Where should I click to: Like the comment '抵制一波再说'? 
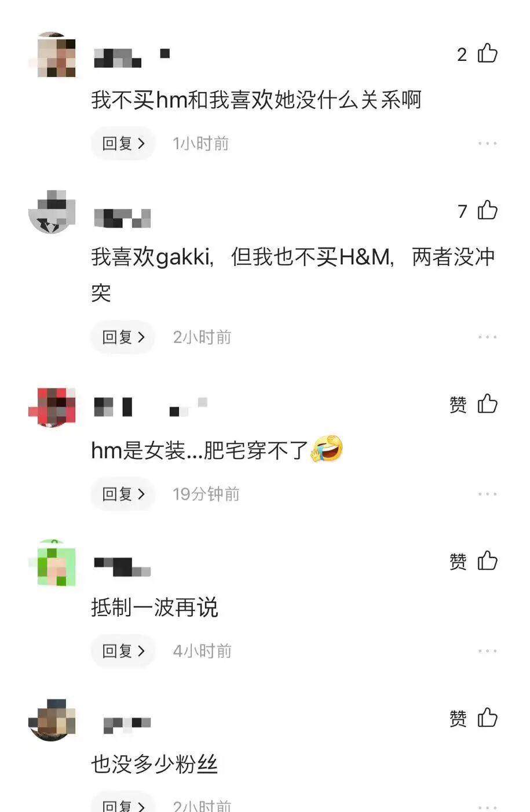[487, 561]
